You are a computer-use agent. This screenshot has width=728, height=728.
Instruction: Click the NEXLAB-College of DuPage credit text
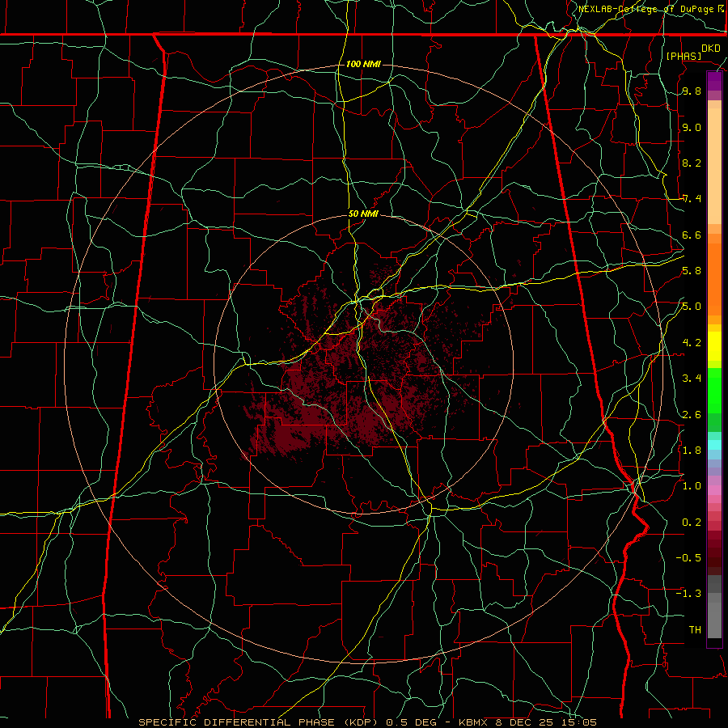pyautogui.click(x=645, y=9)
